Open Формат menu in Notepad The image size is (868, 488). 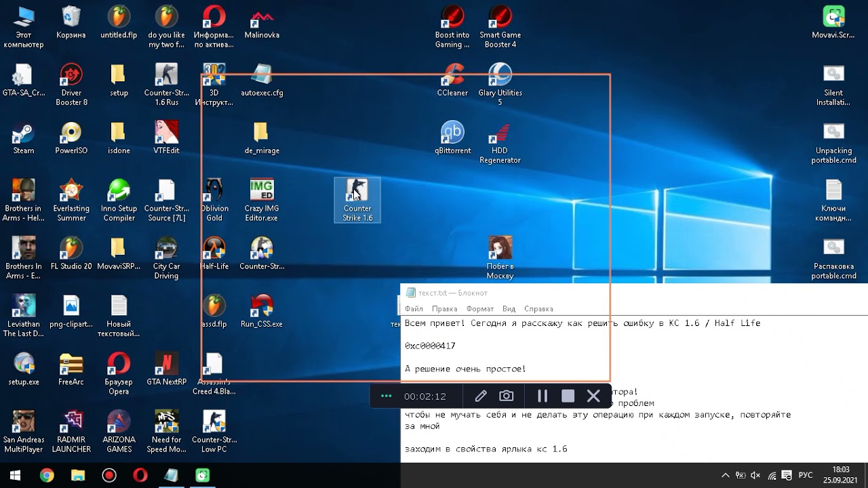point(480,308)
